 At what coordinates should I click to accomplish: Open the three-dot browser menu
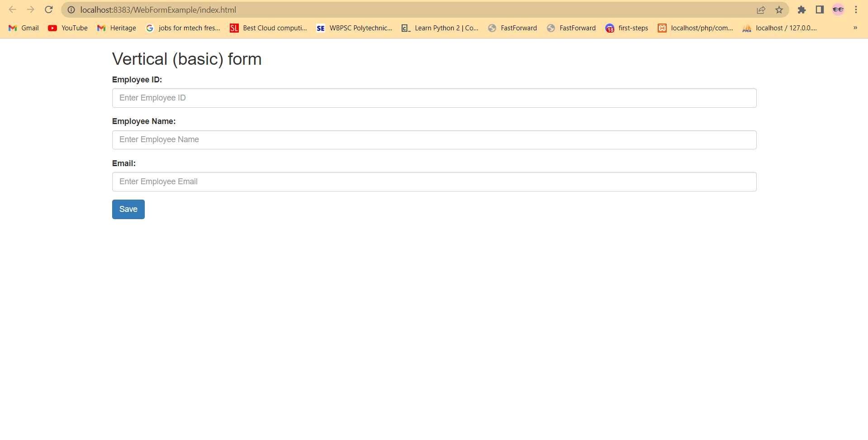point(856,10)
